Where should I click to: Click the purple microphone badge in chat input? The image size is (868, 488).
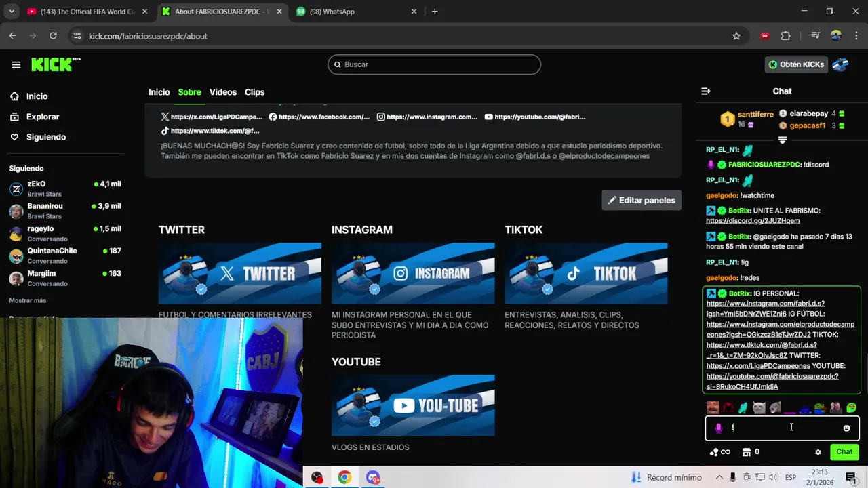coord(719,428)
